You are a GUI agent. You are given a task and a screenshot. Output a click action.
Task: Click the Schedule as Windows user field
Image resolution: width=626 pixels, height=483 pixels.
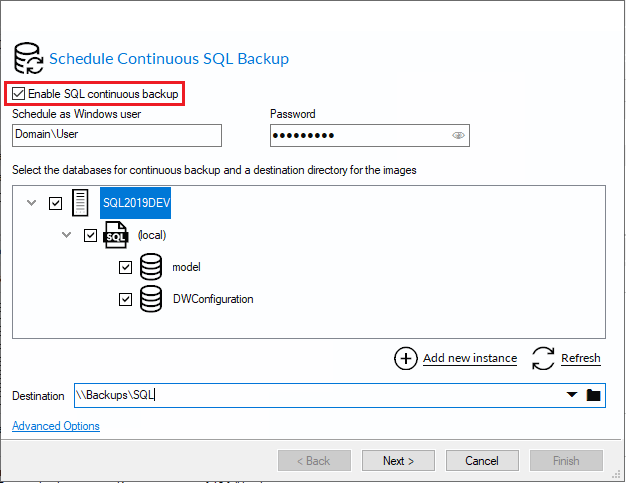[x=116, y=135]
